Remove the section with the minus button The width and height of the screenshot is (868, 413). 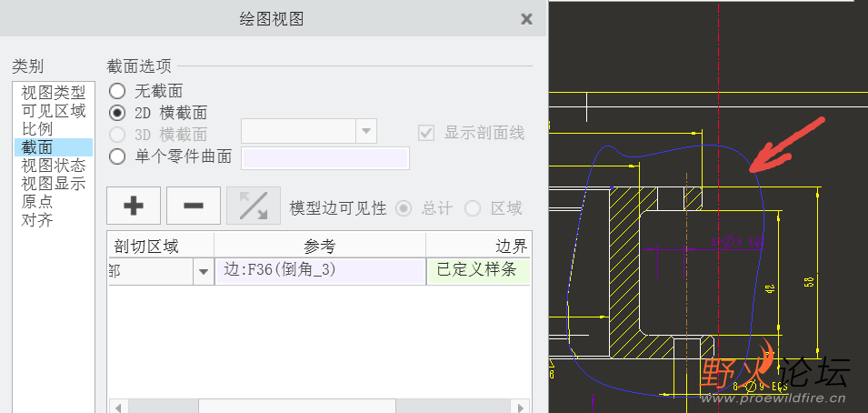[194, 206]
